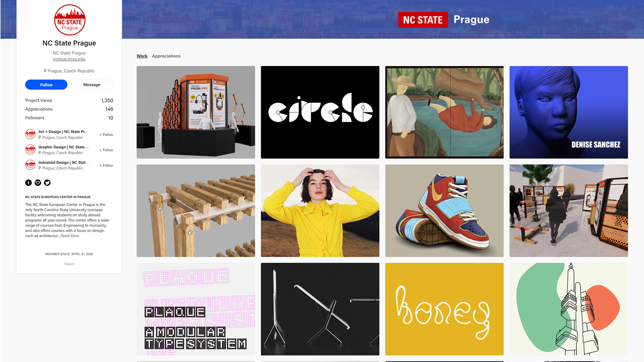
Task: Click the blue Follow button
Action: [46, 85]
